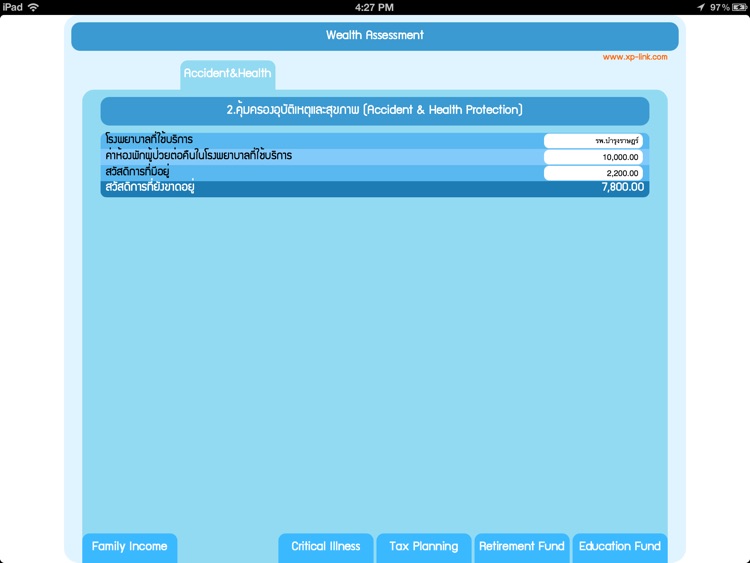Click the ค่าห้องพักผู้ป่วยต่อคืน row label
This screenshot has width=750, height=563.
(199, 155)
